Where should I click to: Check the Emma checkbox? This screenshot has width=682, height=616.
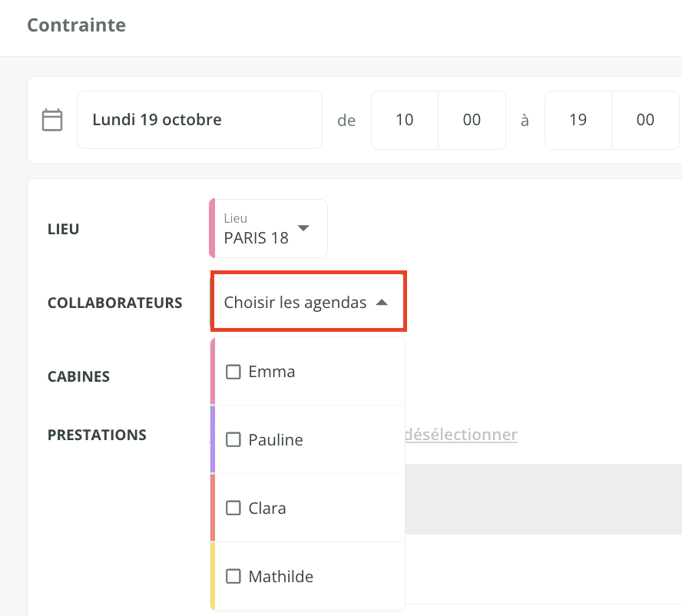tap(233, 372)
